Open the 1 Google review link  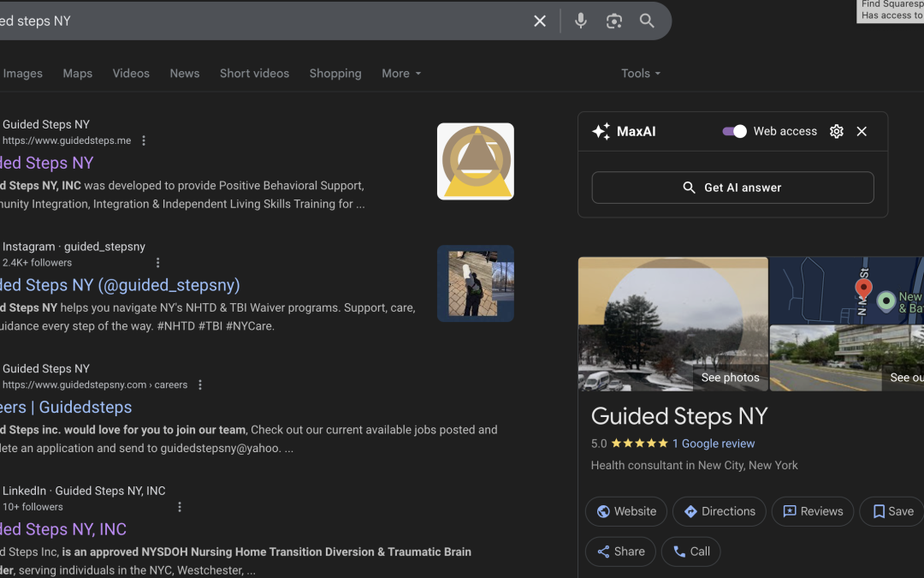click(714, 444)
